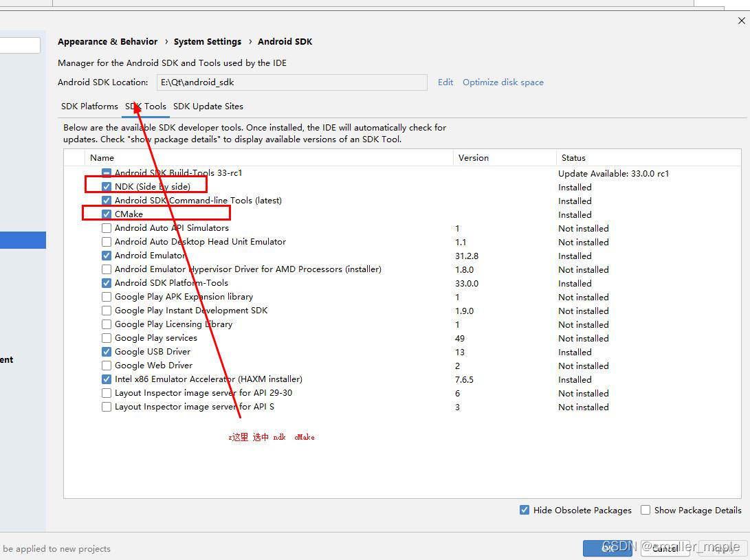Switch to the SDK Platforms tab

tap(89, 107)
